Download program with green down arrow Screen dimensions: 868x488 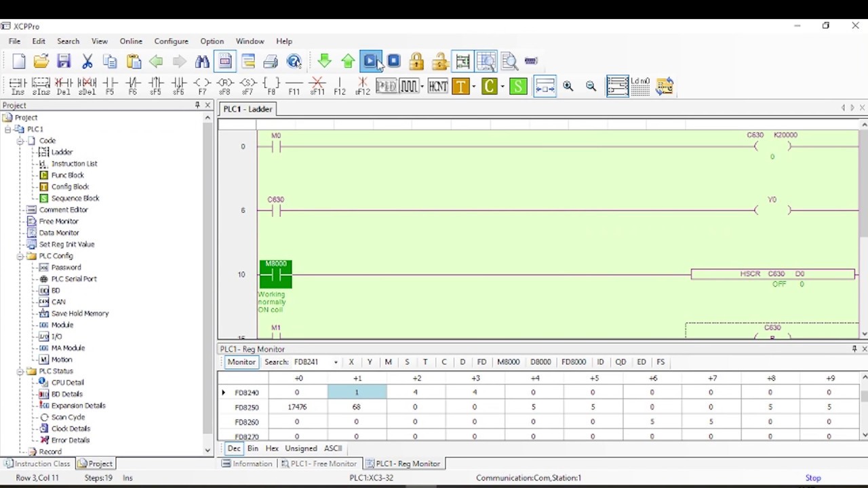pyautogui.click(x=324, y=62)
